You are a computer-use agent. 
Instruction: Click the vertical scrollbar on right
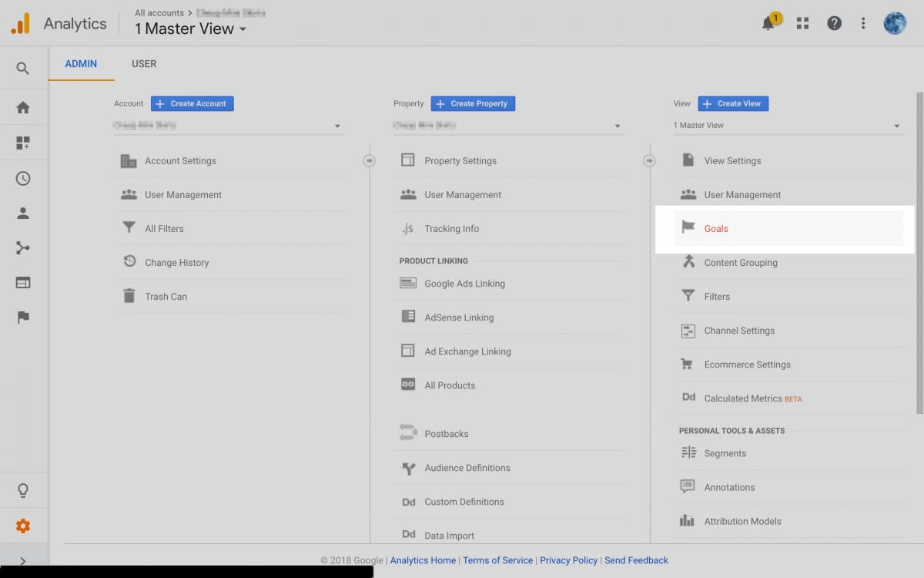point(919,254)
